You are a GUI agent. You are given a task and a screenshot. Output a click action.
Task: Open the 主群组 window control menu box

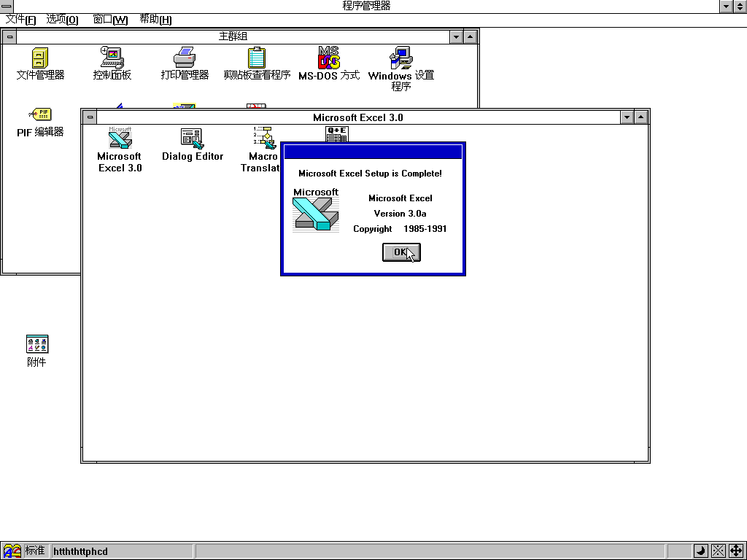coord(9,36)
